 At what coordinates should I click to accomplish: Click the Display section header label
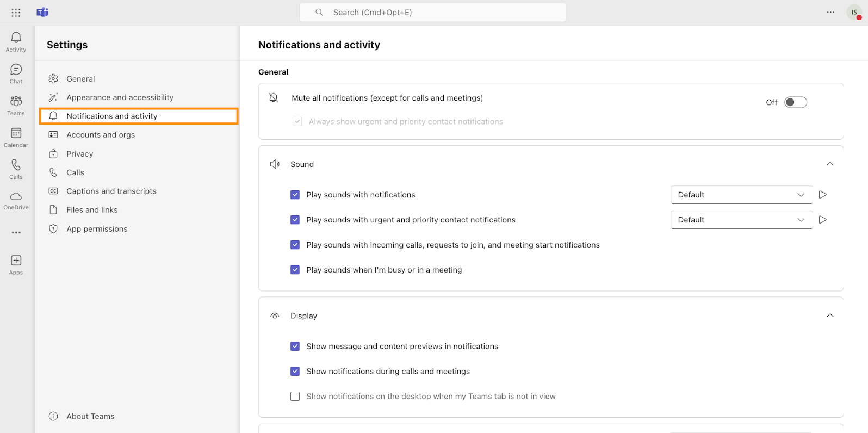tap(303, 316)
